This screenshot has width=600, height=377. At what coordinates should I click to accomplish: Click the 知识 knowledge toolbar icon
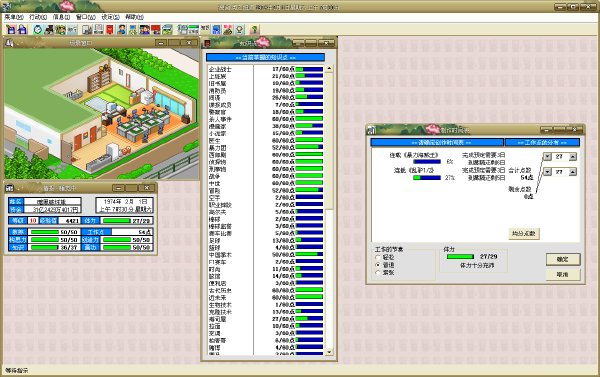[x=205, y=29]
